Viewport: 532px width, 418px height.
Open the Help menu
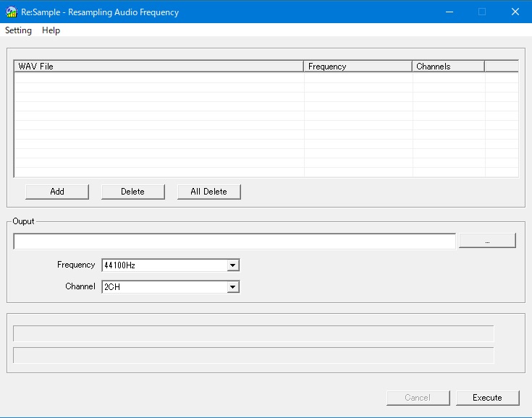tap(51, 30)
